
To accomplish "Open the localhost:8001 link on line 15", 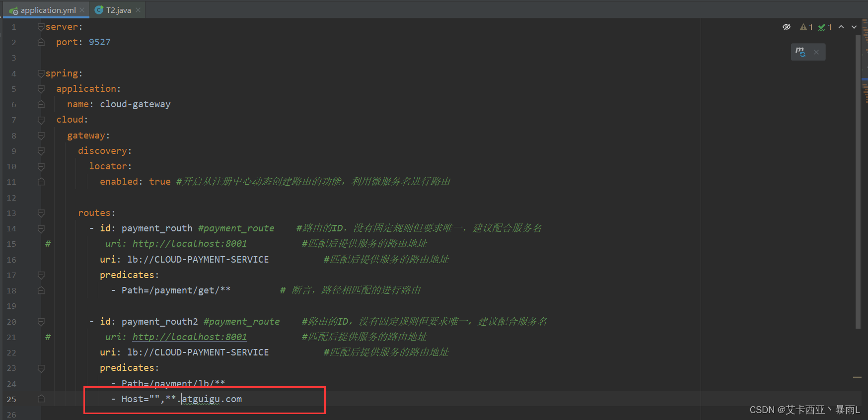I will coord(189,243).
